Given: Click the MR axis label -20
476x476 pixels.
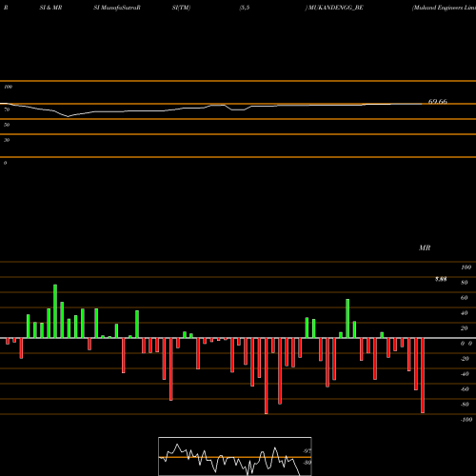Looking at the screenshot, I should (465, 359).
